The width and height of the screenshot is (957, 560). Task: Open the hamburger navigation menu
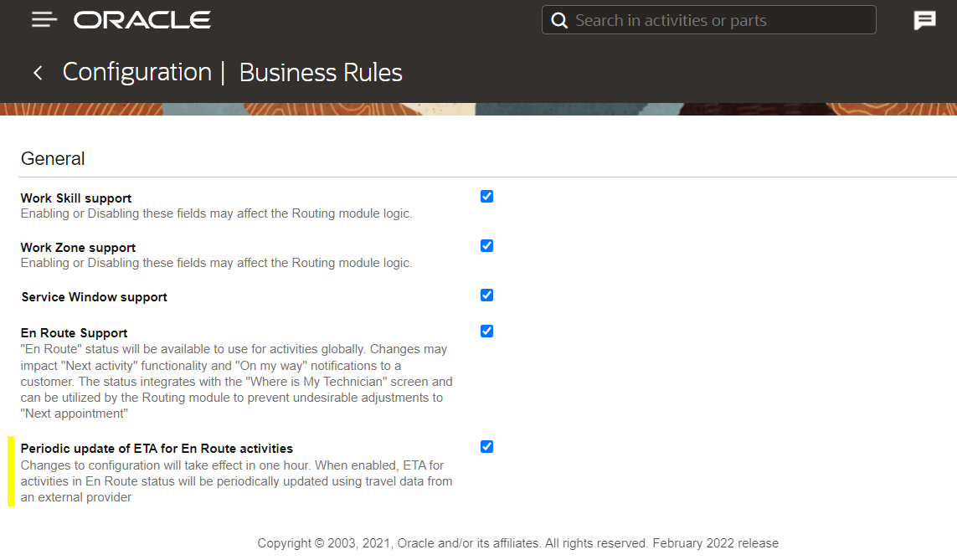(x=44, y=20)
